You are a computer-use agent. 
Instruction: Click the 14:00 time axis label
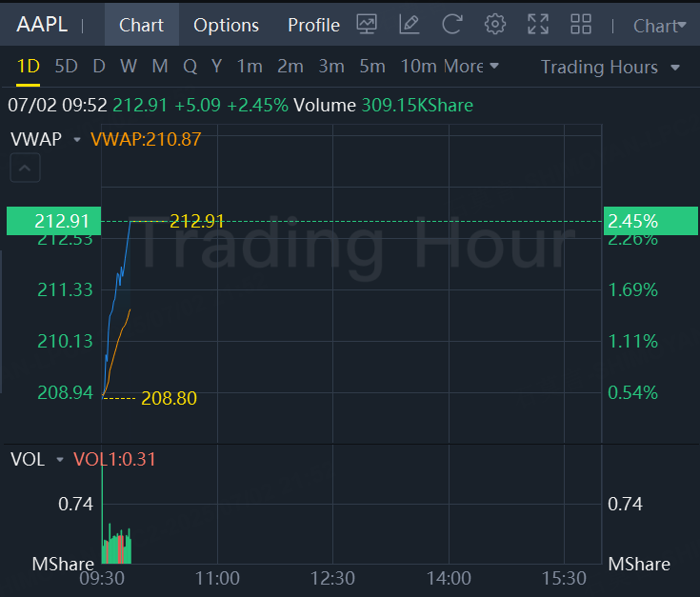tap(449, 578)
